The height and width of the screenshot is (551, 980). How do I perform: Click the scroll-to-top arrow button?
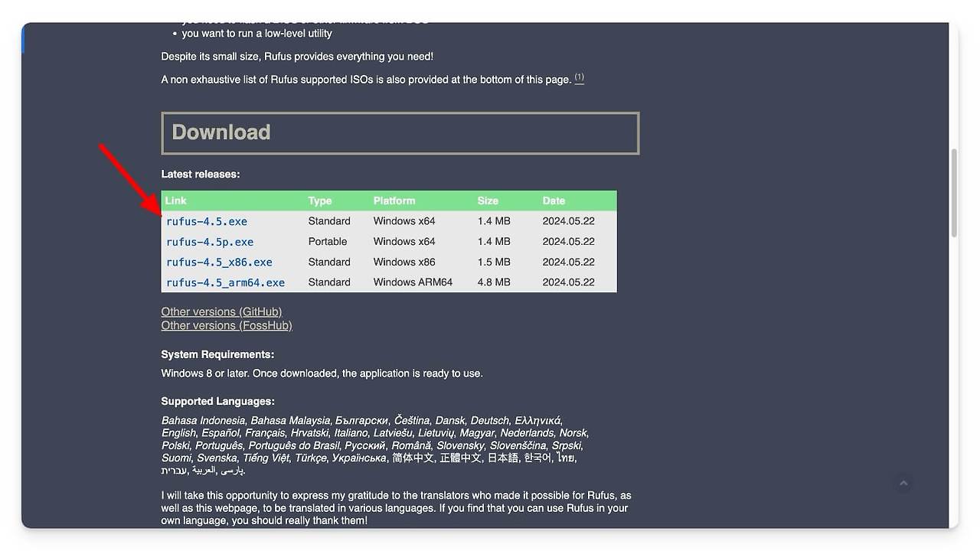coord(903,483)
